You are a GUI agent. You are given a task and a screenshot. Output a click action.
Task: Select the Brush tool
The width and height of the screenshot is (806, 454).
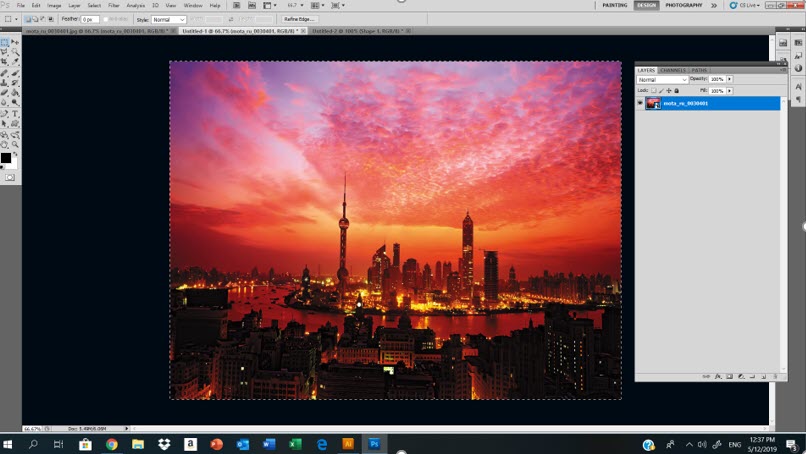[x=15, y=73]
